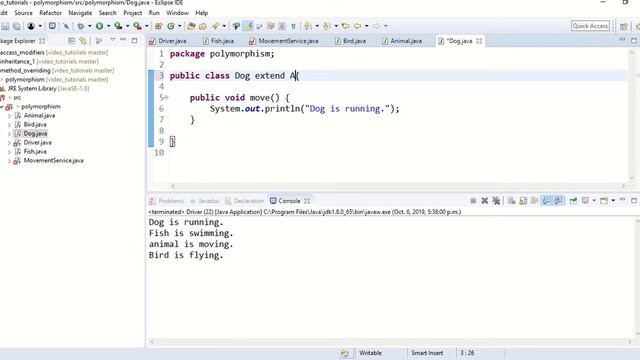Viewport: 640px width, 360px height.
Task: Click the Back navigation arrow icon
Action: click(358, 26)
